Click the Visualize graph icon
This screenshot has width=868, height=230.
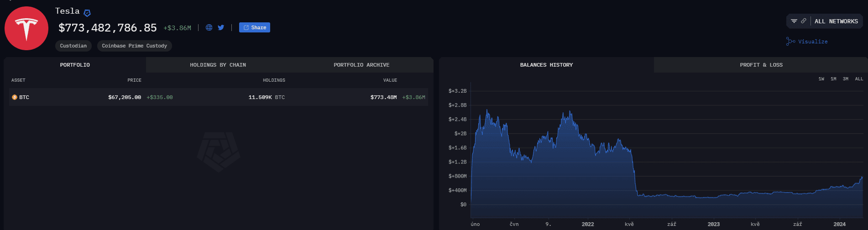pos(790,42)
